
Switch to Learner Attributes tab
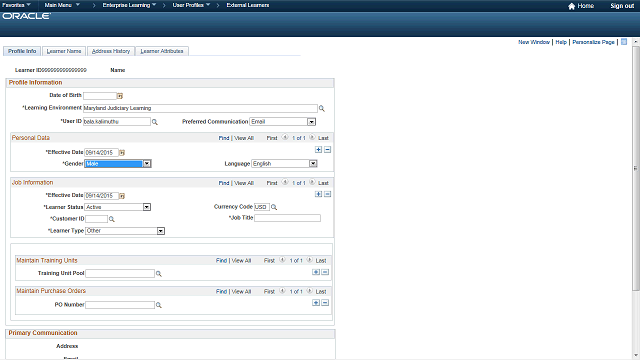(x=162, y=51)
